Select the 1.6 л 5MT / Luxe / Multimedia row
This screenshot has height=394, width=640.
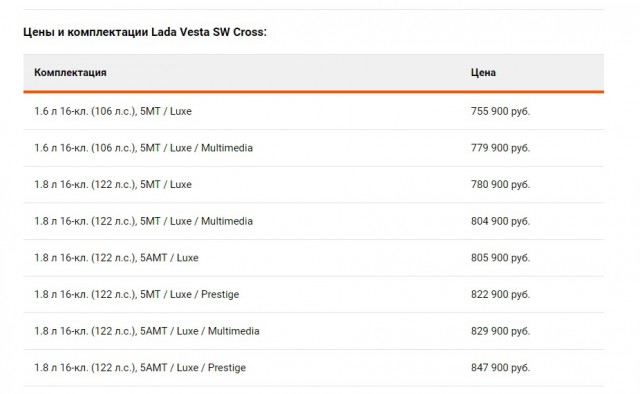(313, 148)
